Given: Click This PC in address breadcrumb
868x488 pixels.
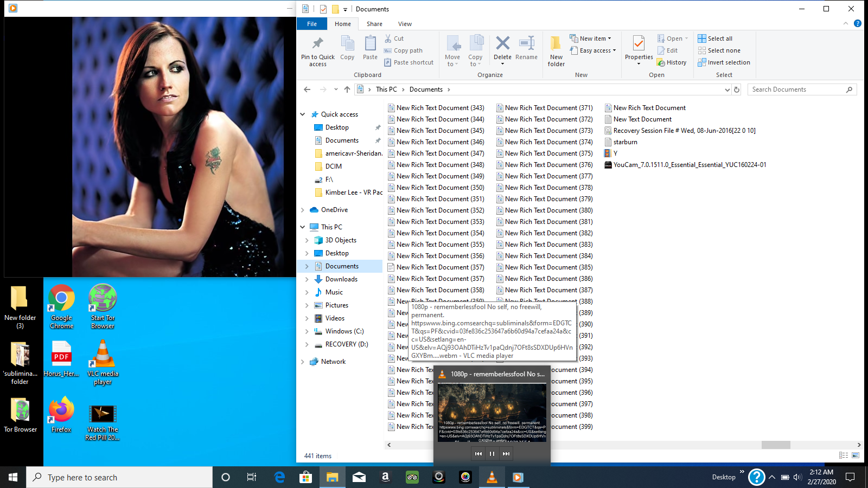Looking at the screenshot, I should point(386,89).
